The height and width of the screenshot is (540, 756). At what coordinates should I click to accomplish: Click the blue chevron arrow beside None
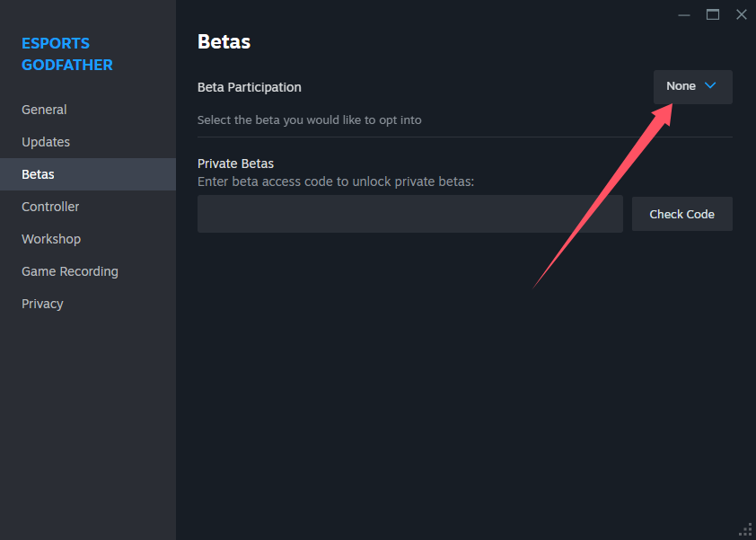point(710,85)
